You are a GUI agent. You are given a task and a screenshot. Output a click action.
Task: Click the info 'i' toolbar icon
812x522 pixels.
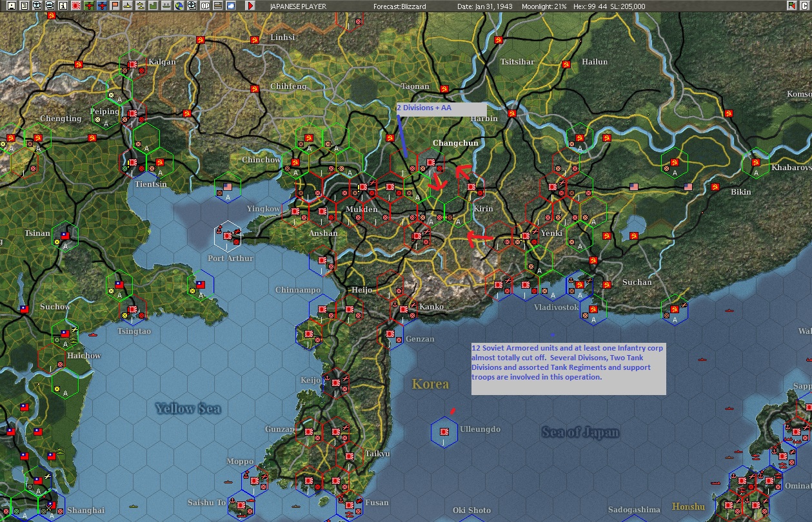click(x=63, y=6)
